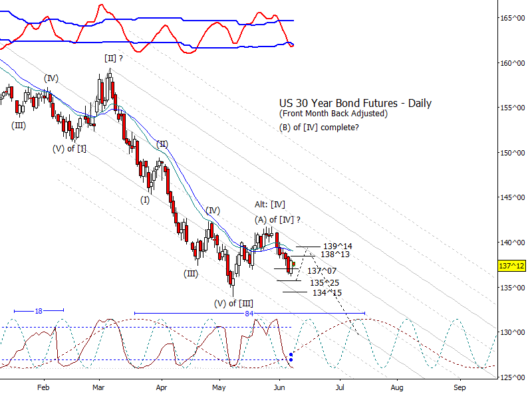
Task: Click the (IV) wave label above February
Action: 51,78
